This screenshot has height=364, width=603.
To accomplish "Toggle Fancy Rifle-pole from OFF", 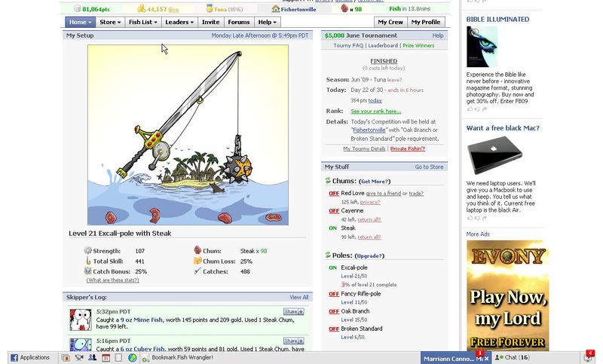I will click(x=334, y=294).
